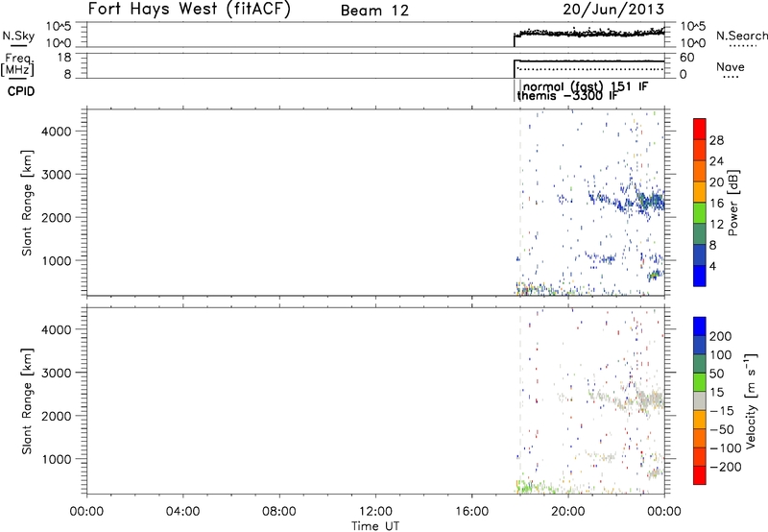Click the '08:00' time tick label
This screenshot has height=532, width=768.
[279, 511]
